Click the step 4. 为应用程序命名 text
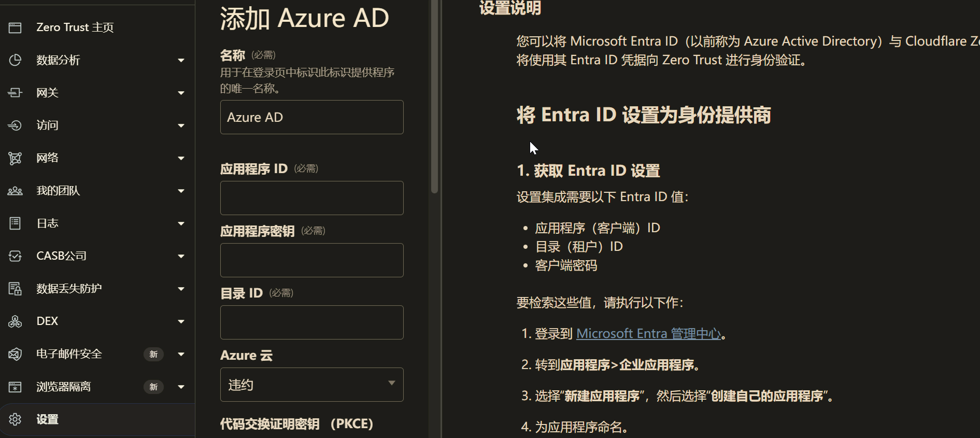Viewport: 980px width, 438px height. tap(575, 427)
